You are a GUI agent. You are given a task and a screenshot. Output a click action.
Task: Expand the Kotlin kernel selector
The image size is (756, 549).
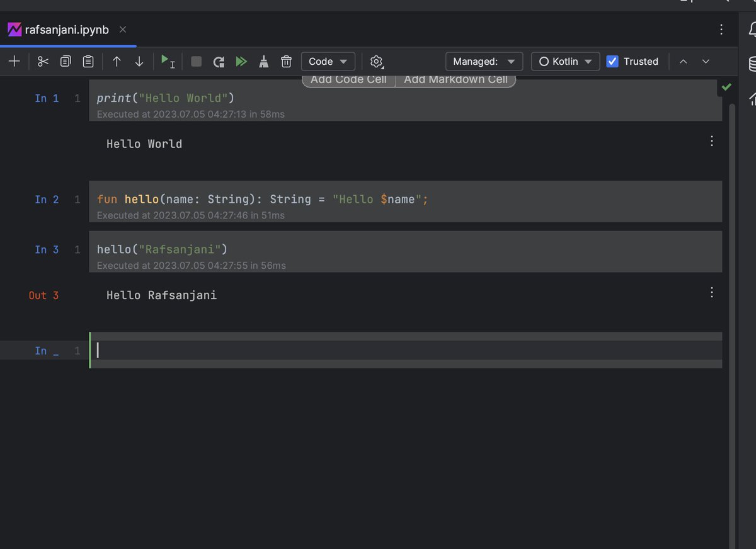point(564,61)
